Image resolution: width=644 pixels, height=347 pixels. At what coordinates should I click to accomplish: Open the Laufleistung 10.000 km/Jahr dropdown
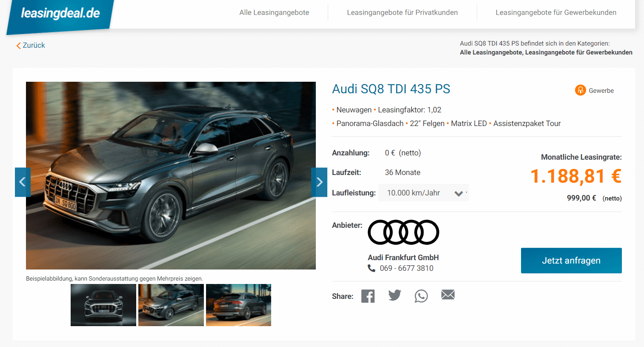[424, 193]
